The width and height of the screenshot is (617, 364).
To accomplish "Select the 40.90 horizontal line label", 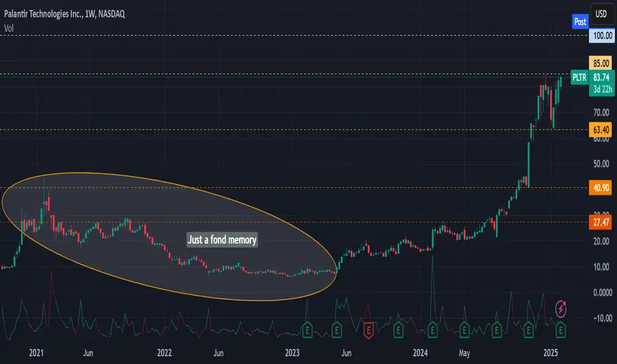I will tap(601, 188).
